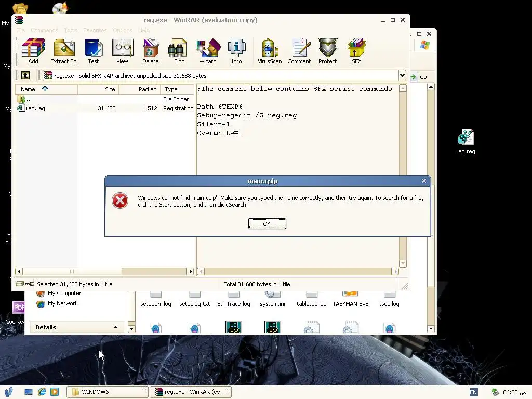Viewport: 532px width, 399px height.
Task: Click the Go button in Explorer window
Action: 419,77
